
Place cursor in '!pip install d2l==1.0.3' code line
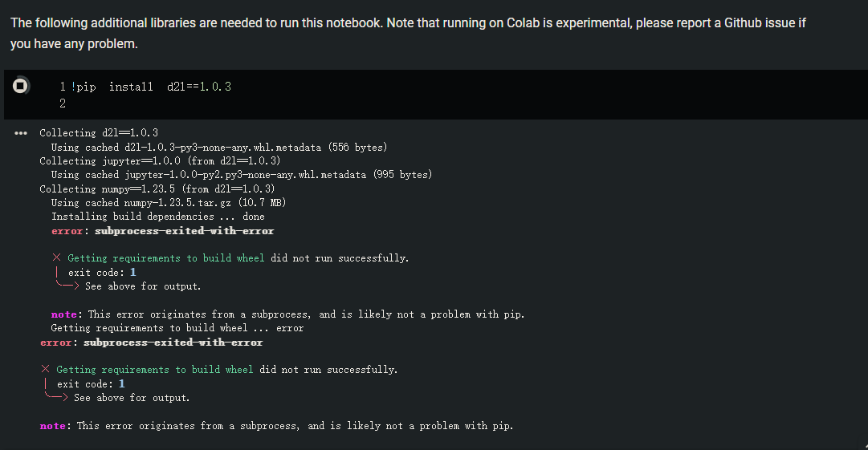point(151,87)
